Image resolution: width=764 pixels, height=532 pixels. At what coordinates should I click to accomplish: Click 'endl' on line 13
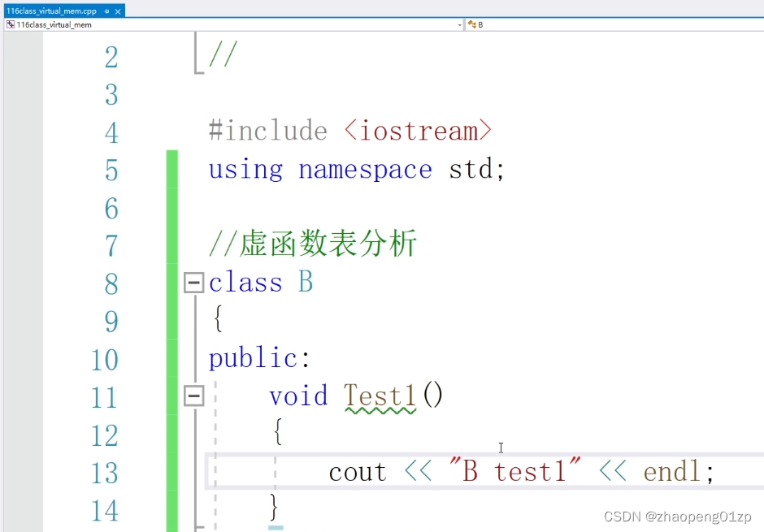coord(672,471)
